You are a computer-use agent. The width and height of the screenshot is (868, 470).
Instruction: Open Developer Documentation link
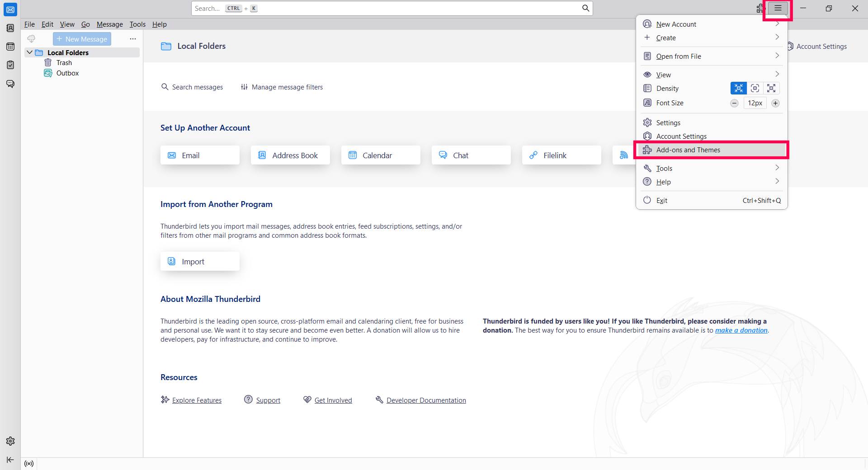pos(426,400)
